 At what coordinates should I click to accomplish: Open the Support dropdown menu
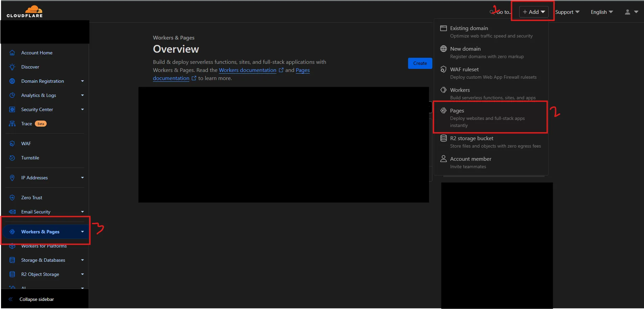[567, 12]
